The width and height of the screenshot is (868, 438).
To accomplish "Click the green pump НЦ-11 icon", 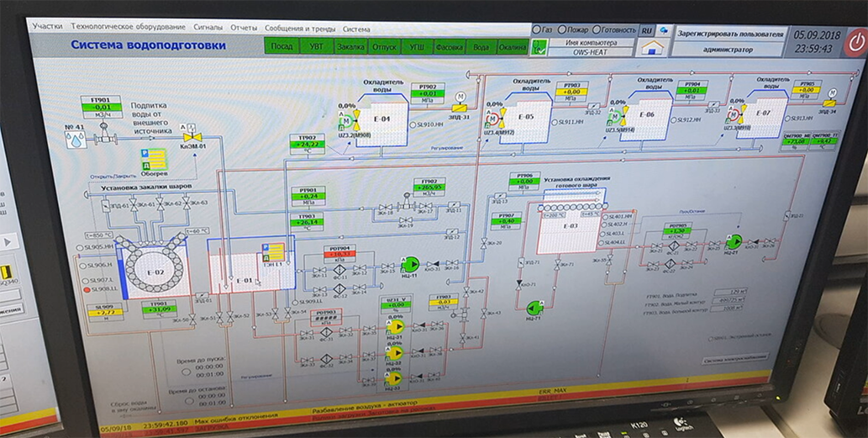I will 410,265.
